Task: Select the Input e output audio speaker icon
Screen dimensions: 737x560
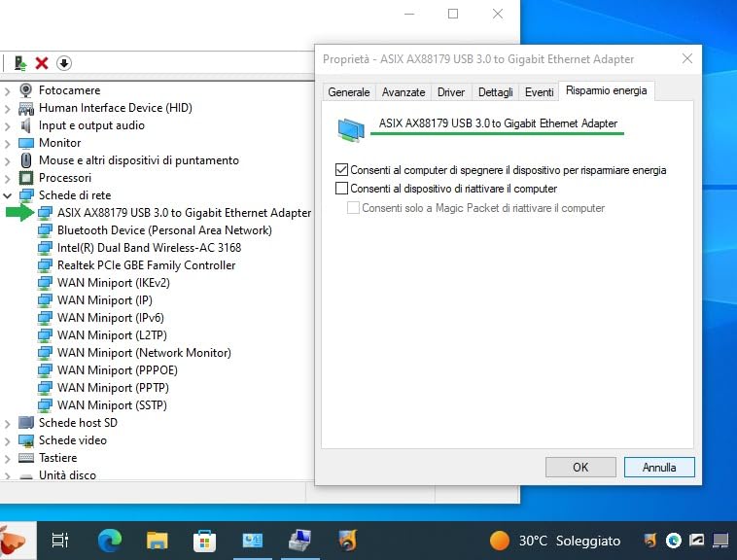Action: pyautogui.click(x=26, y=125)
